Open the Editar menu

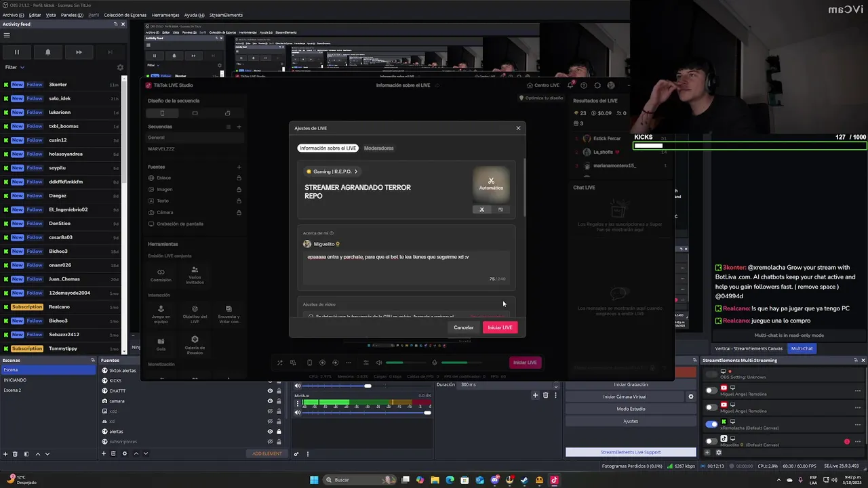35,15
